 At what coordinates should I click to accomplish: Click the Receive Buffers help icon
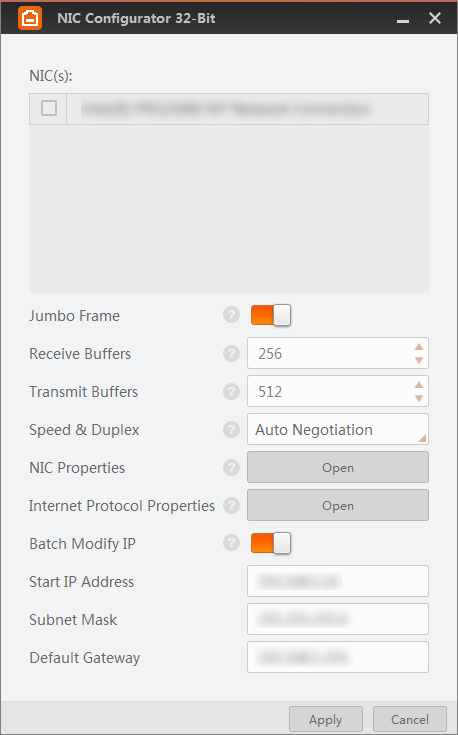(231, 353)
